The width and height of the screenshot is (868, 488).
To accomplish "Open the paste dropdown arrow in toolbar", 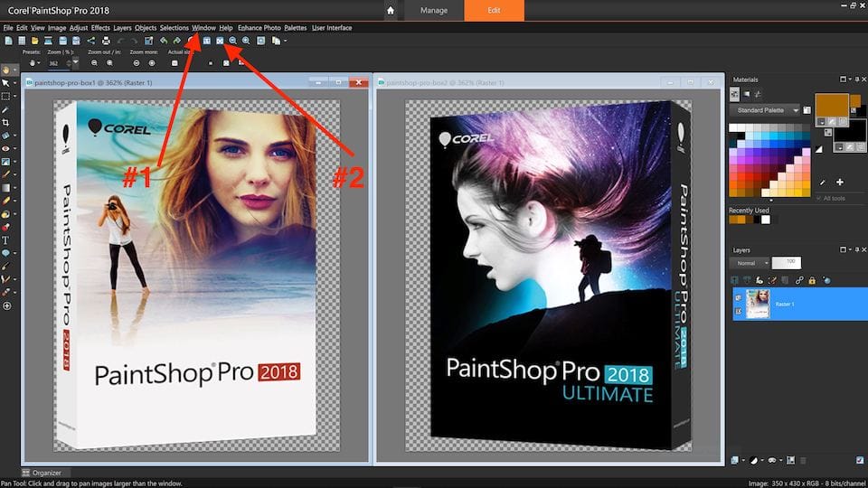I will click(x=285, y=41).
